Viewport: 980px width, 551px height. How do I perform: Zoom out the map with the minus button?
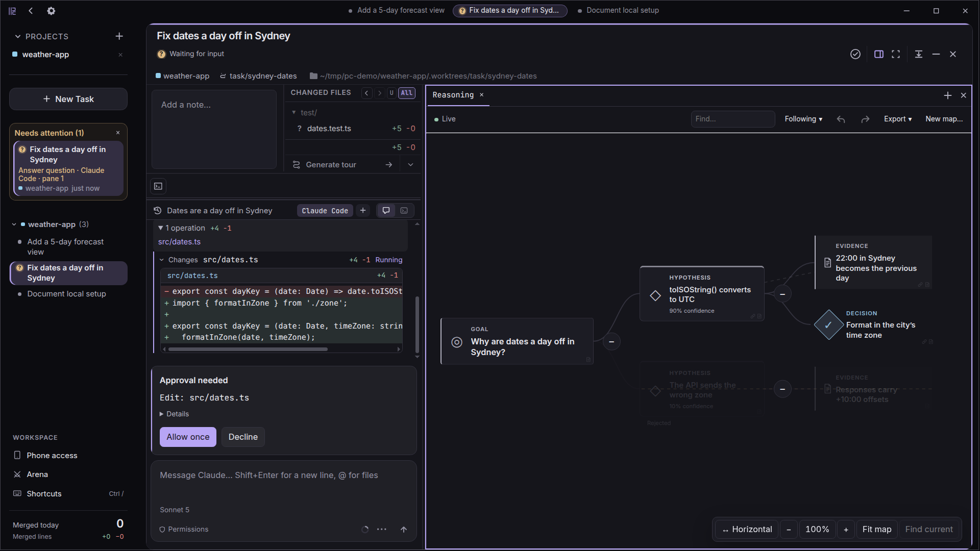tap(789, 530)
